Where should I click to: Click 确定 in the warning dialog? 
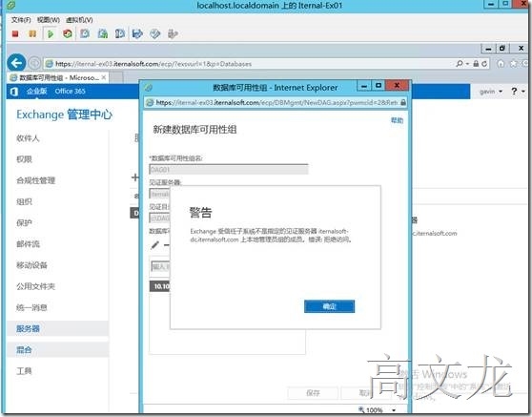pos(329,306)
